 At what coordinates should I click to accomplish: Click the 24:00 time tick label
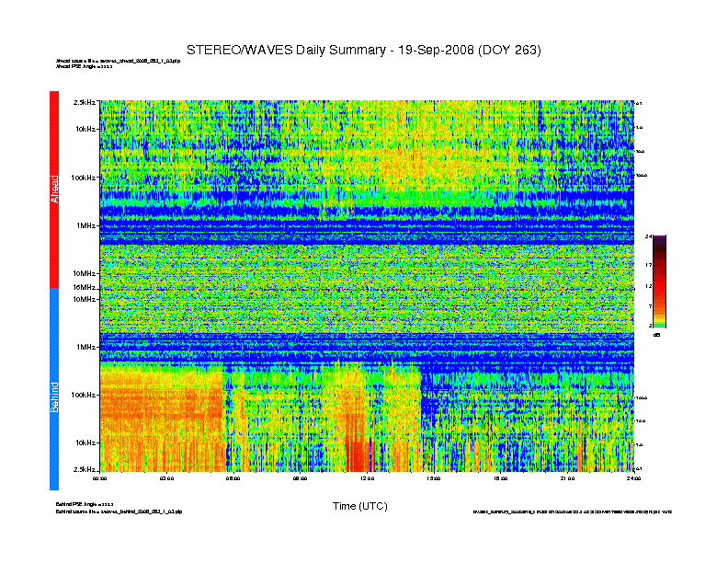(633, 478)
